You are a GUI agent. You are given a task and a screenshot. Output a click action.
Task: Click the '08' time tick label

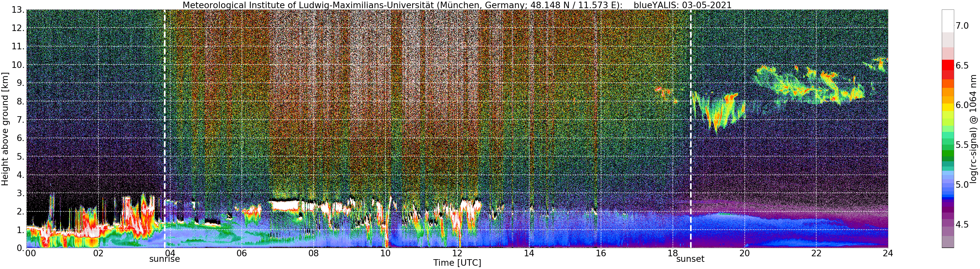point(313,253)
